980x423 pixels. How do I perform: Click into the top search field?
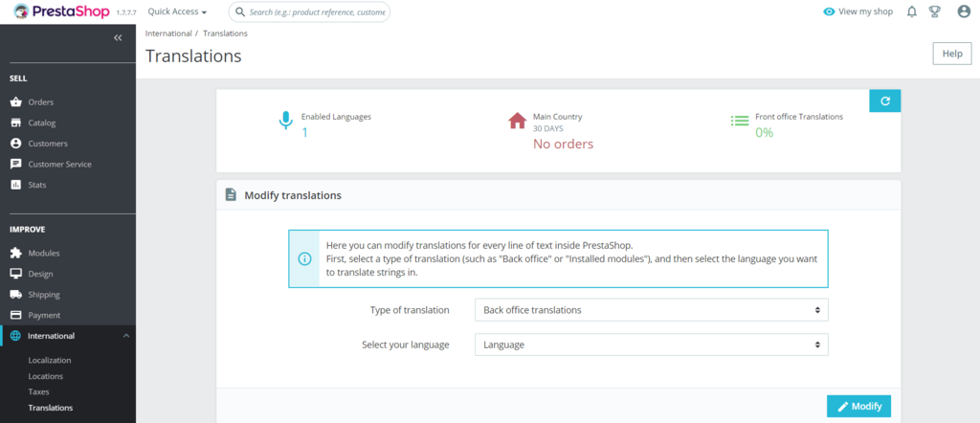(x=301, y=12)
